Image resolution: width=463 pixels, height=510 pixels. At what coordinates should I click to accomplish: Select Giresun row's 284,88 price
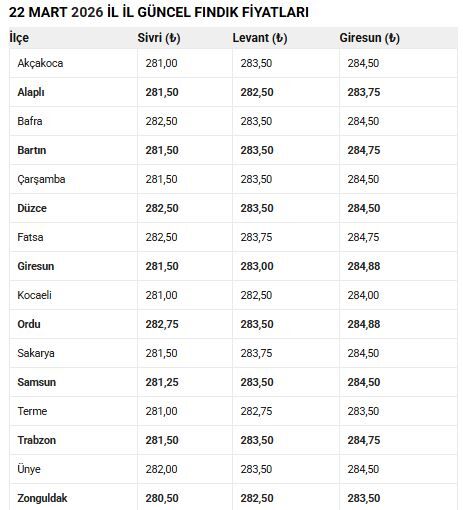point(364,266)
